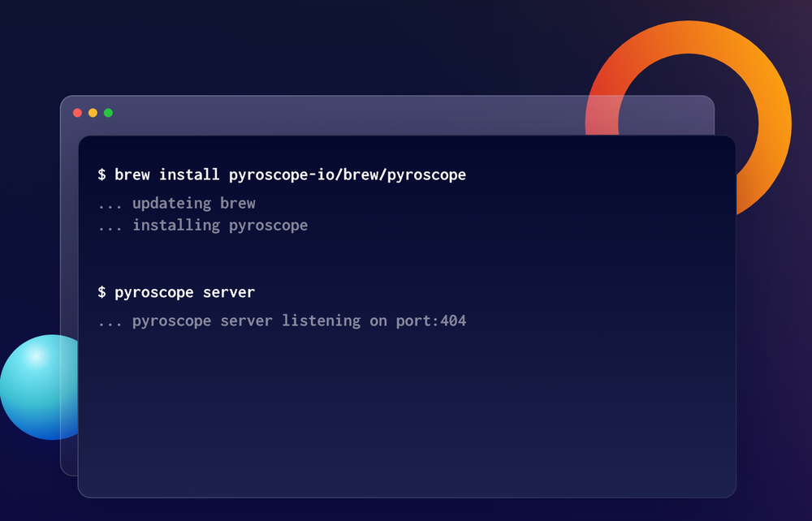Select the 'brew install pyroscope-io/brew/pyroscope' command line
Image resolution: width=812 pixels, height=521 pixels.
pos(282,174)
